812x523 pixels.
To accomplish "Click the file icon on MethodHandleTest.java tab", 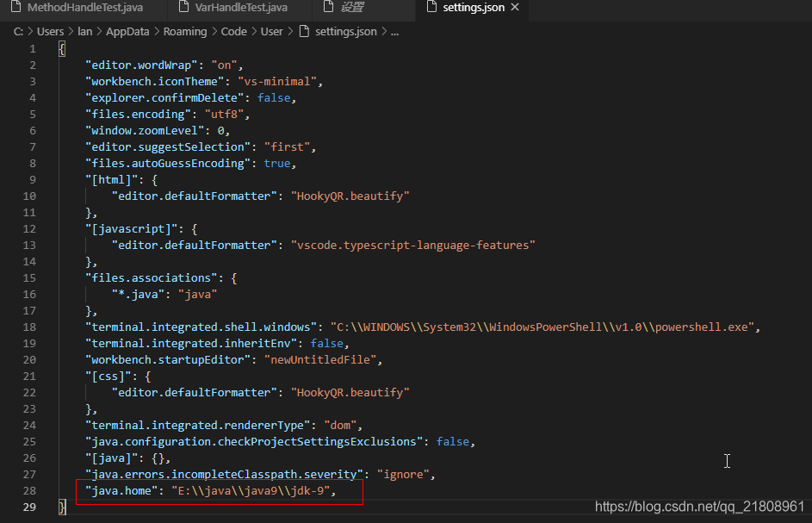I will coord(16,7).
